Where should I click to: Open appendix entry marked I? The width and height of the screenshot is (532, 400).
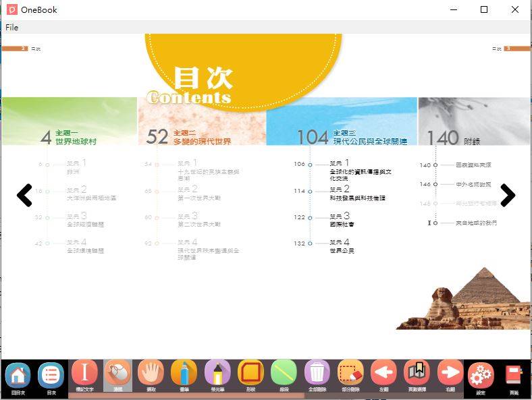(x=462, y=223)
